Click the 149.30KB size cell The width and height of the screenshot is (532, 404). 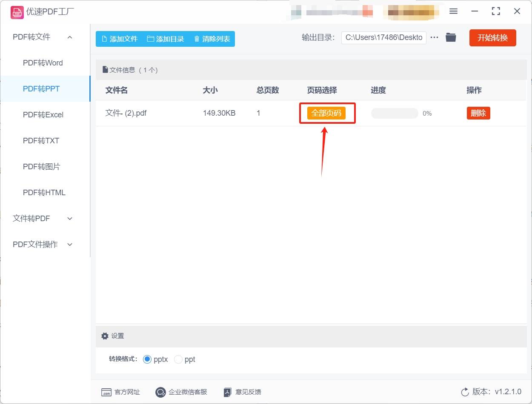tap(219, 113)
